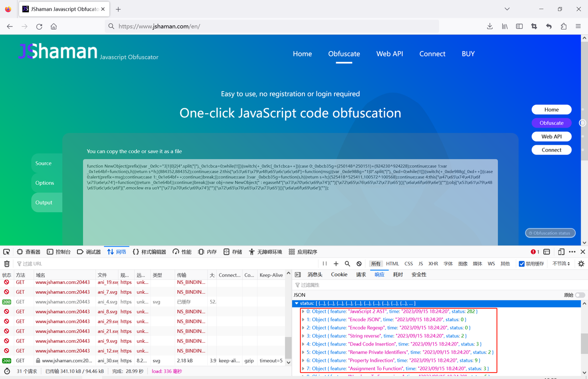Open network search magnifier icon
Screen dimensions: 588x379
point(347,264)
